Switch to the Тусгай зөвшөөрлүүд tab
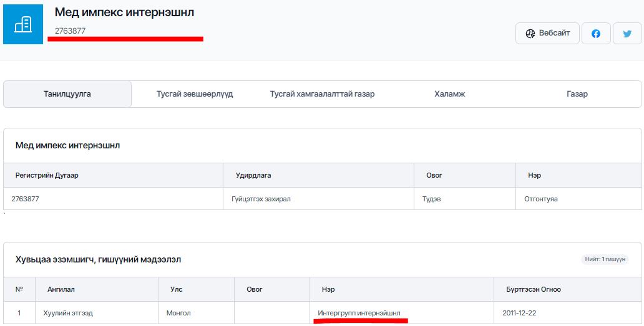The image size is (644, 326). pos(195,94)
